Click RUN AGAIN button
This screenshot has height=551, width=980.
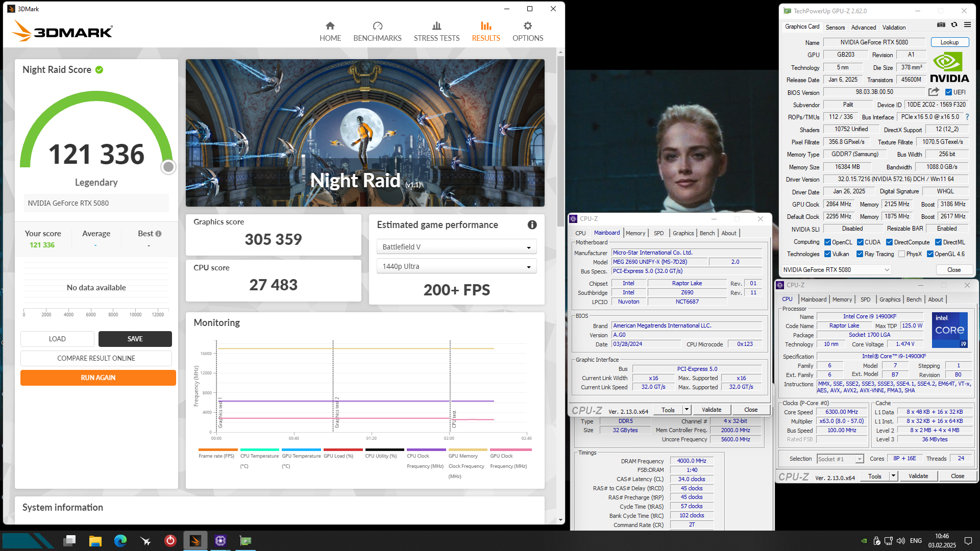98,378
